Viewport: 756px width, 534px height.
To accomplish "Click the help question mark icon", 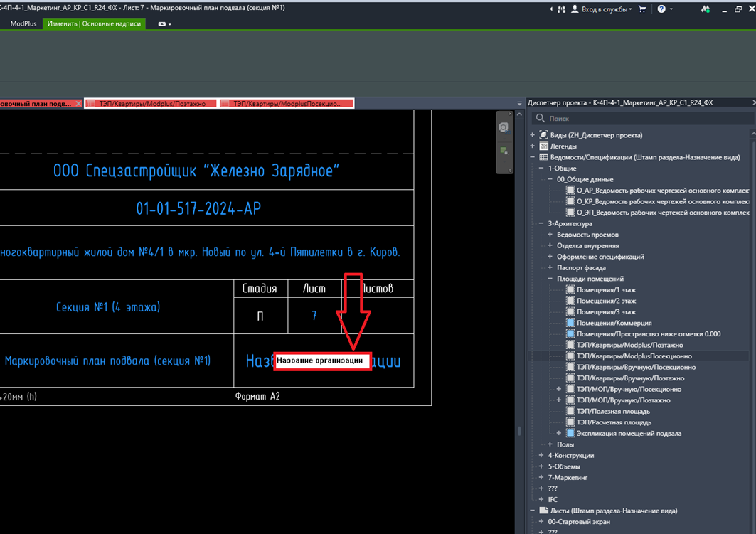I will click(661, 9).
